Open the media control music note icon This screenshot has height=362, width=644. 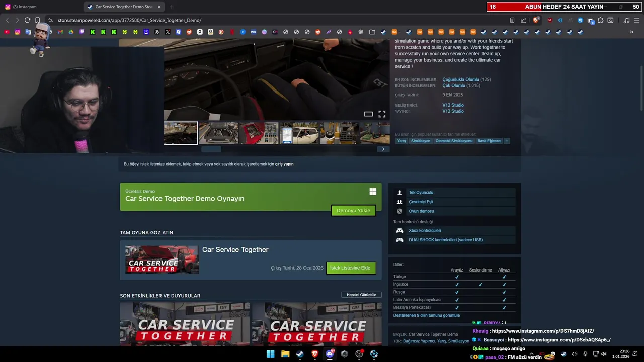626,20
